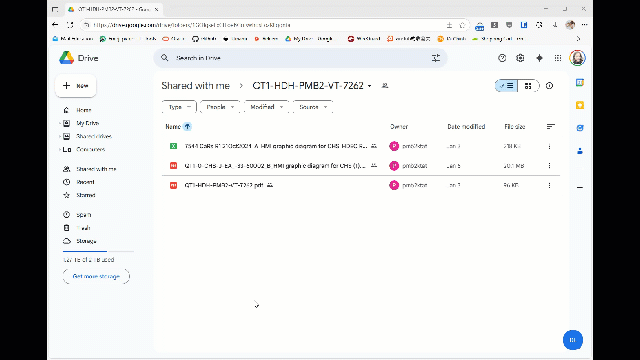Close the Drive browser tab

pyautogui.click(x=156, y=9)
